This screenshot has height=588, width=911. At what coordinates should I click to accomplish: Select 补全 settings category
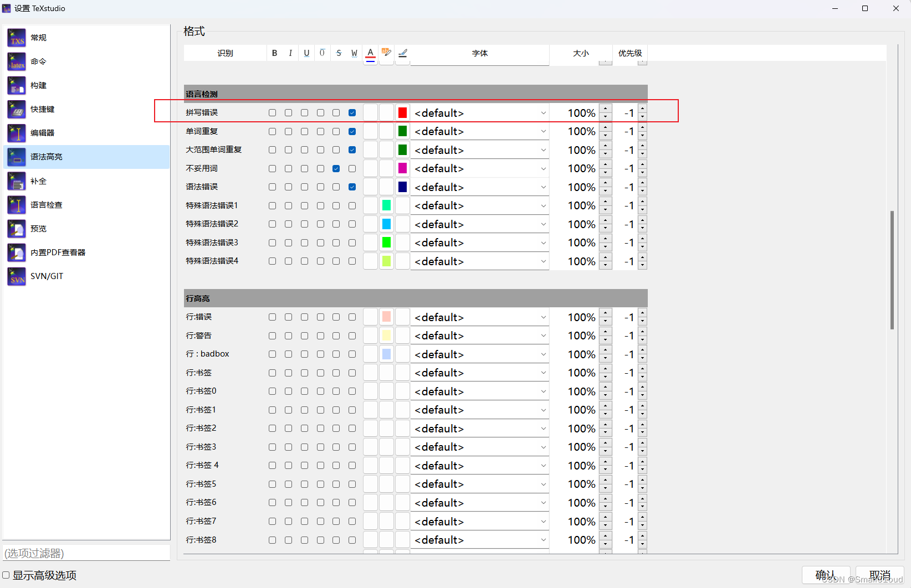[x=86, y=181]
